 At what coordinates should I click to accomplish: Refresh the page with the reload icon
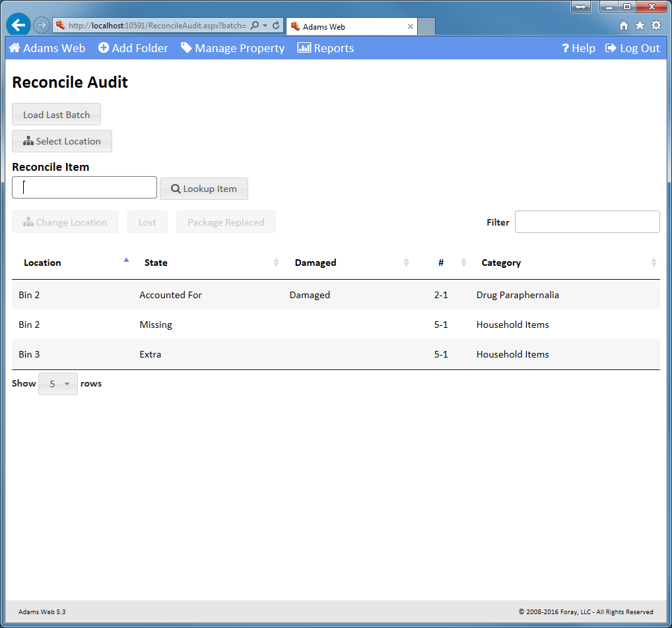click(276, 26)
